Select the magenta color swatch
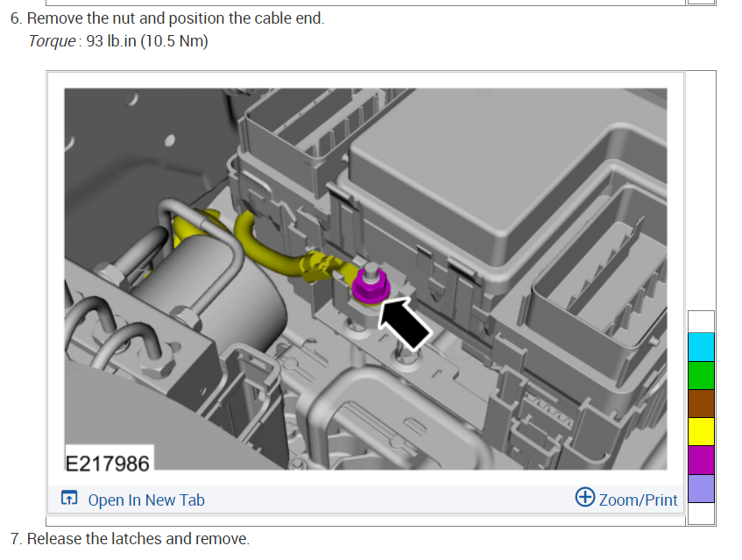 pos(701,459)
